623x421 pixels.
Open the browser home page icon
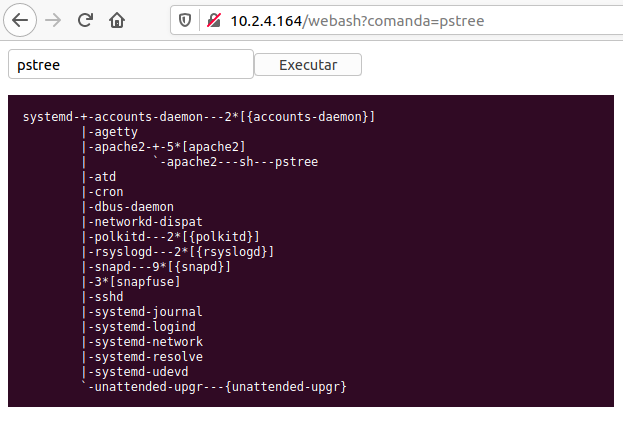[117, 20]
